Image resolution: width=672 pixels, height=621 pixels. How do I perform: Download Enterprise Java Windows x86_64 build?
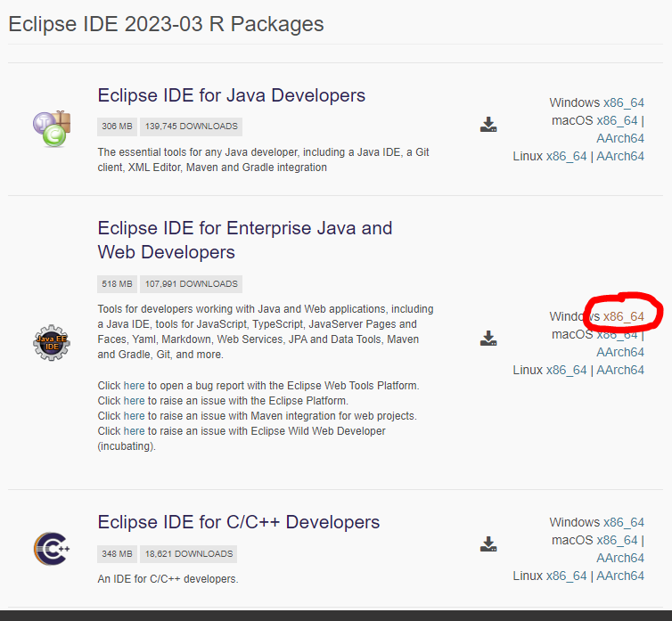624,316
